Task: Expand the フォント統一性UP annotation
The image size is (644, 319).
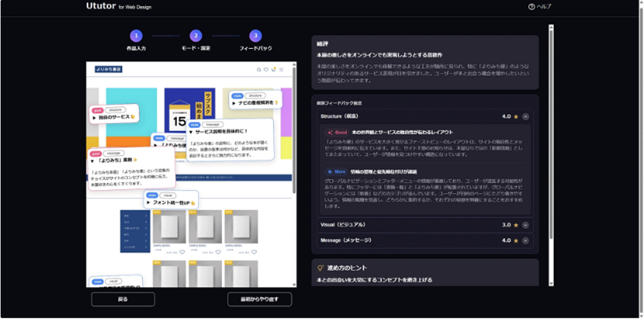Action: tap(148, 203)
